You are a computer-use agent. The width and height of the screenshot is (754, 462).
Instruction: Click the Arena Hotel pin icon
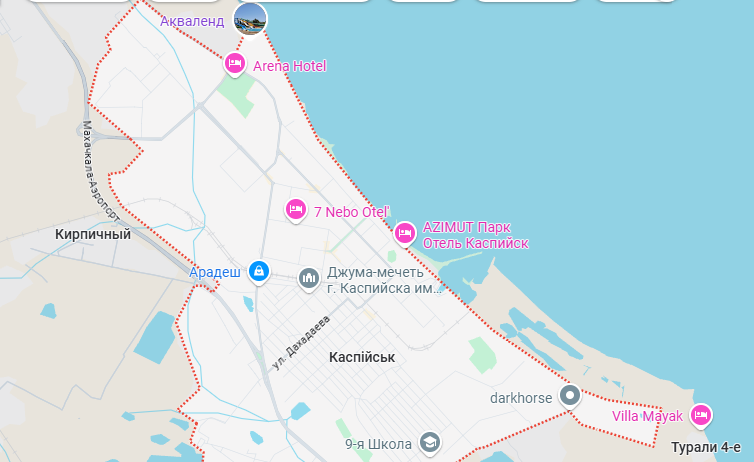tap(235, 64)
